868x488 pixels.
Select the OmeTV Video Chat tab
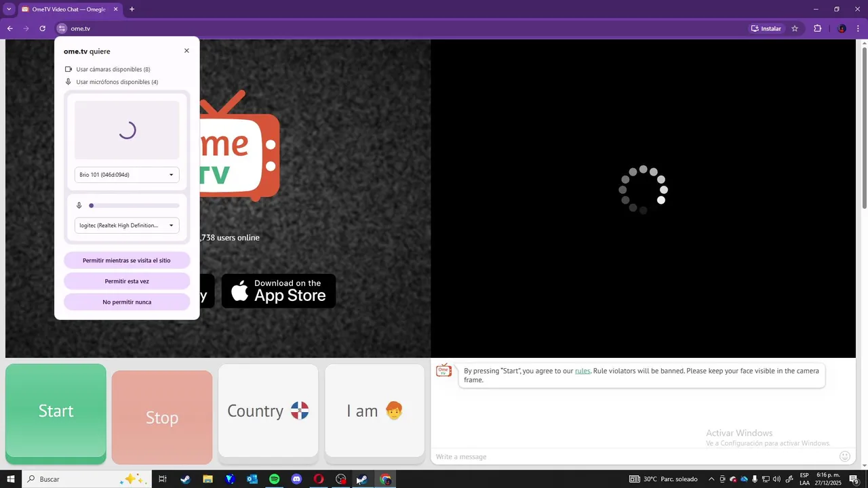pyautogui.click(x=68, y=9)
